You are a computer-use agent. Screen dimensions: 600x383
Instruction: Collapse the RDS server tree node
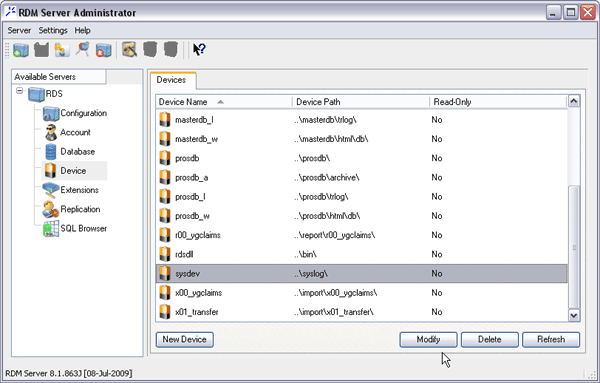coord(20,91)
